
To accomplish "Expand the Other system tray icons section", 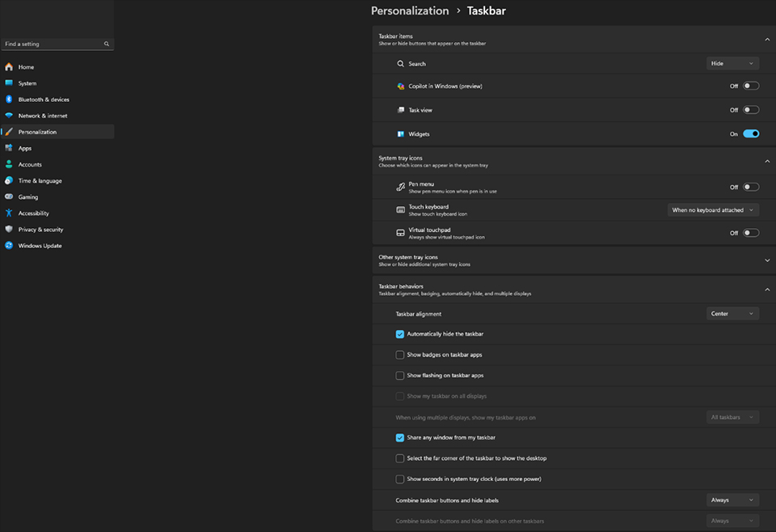I will point(766,260).
